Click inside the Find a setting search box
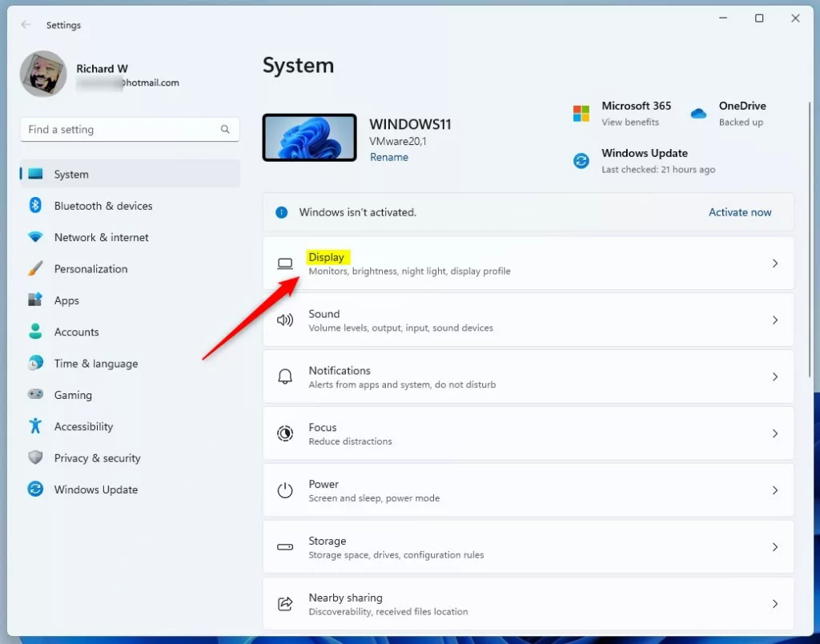The height and width of the screenshot is (644, 820). pos(120,129)
